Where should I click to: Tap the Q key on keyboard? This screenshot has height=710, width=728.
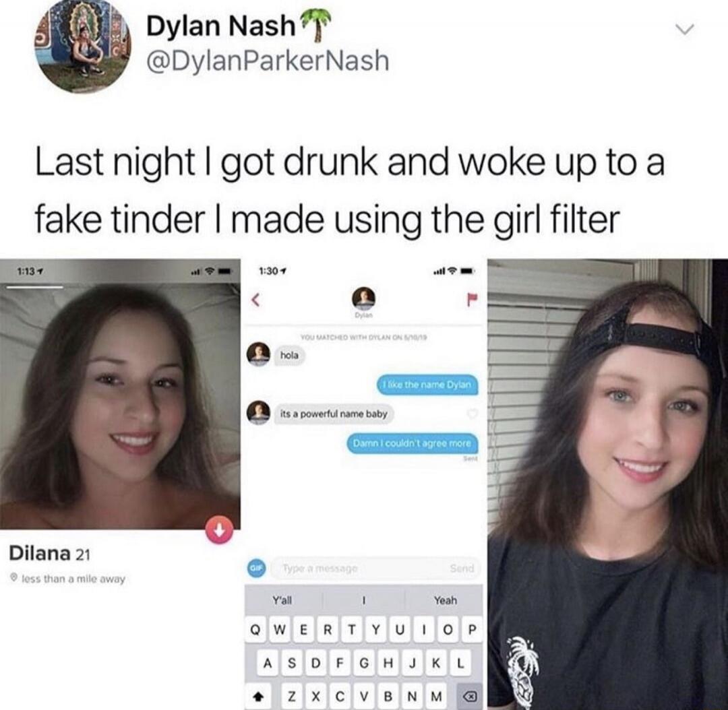click(x=255, y=630)
